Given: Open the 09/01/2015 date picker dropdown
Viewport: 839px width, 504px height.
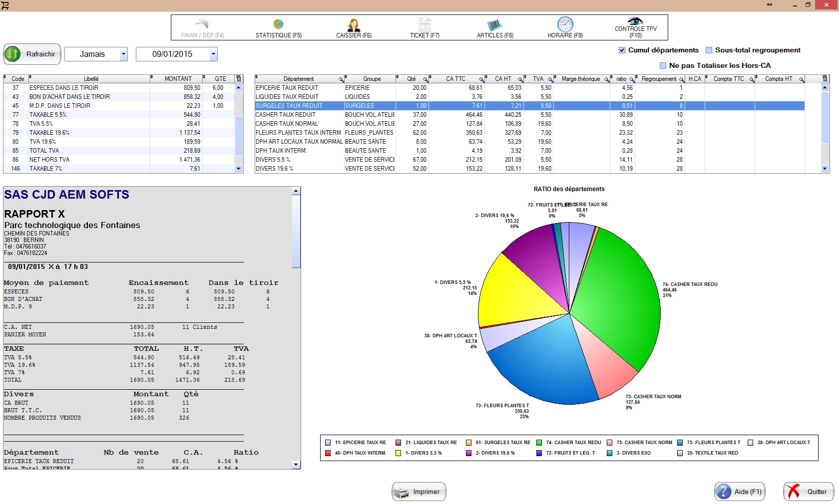Looking at the screenshot, I should (x=213, y=54).
